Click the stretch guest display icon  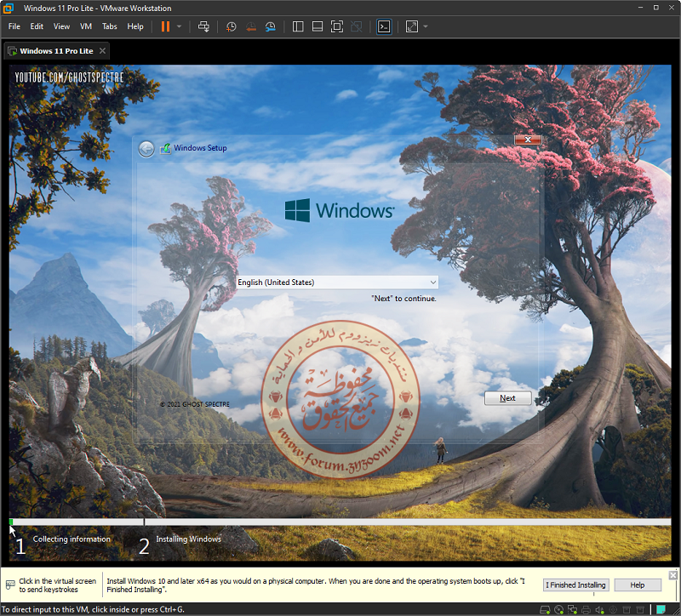coord(412,26)
